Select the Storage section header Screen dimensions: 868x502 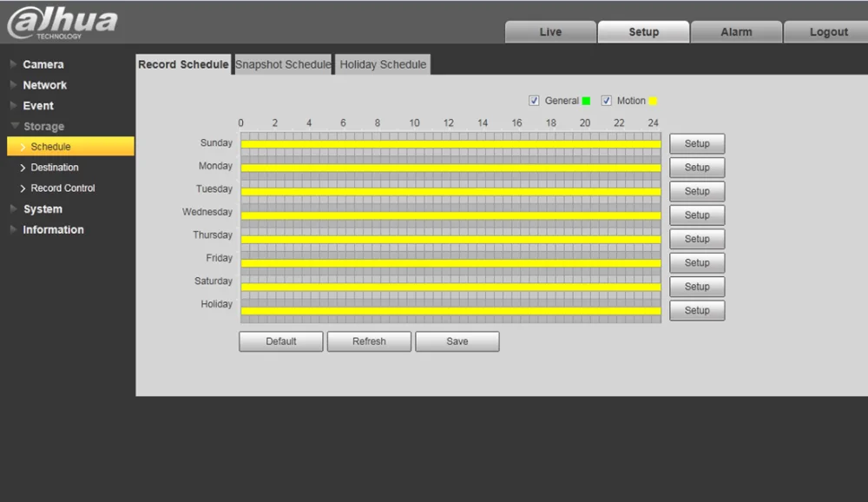[43, 126]
